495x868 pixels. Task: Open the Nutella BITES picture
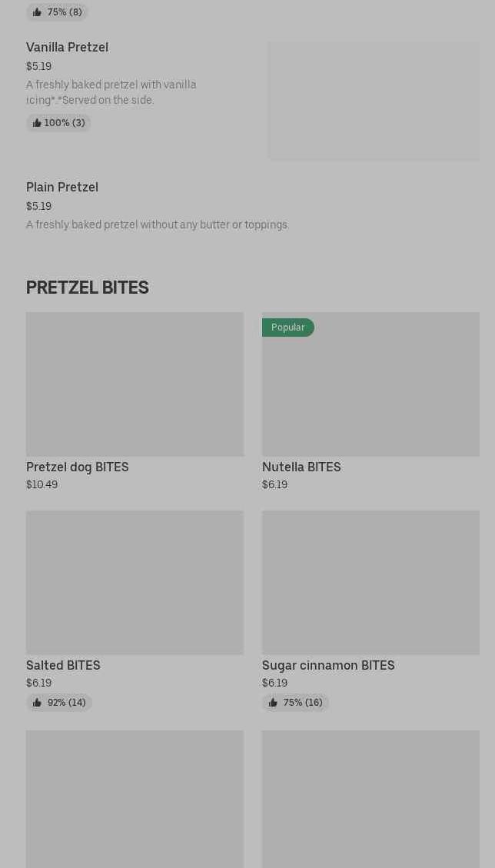pyautogui.click(x=370, y=392)
